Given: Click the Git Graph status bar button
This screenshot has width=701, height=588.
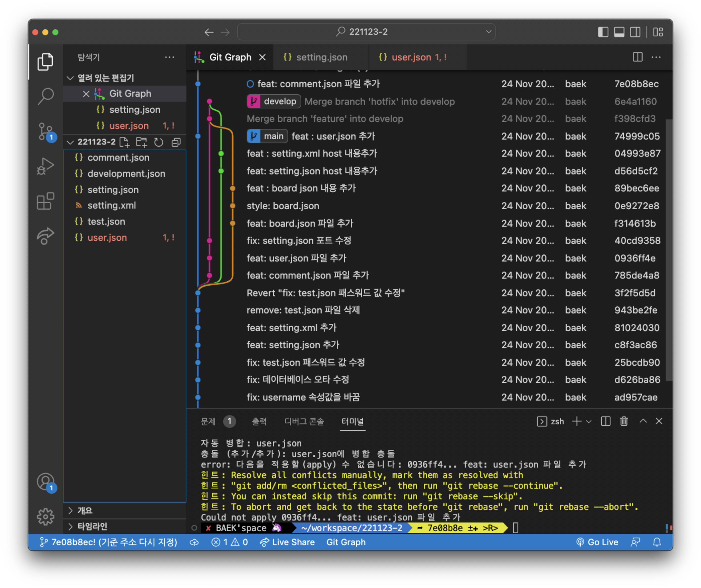Looking at the screenshot, I should tap(346, 542).
